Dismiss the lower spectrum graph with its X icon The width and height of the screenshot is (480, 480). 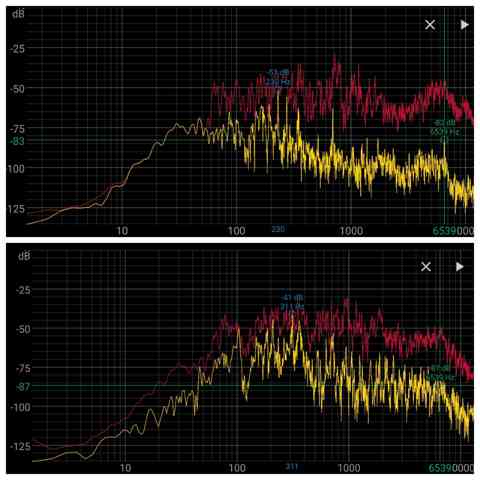pyautogui.click(x=426, y=267)
